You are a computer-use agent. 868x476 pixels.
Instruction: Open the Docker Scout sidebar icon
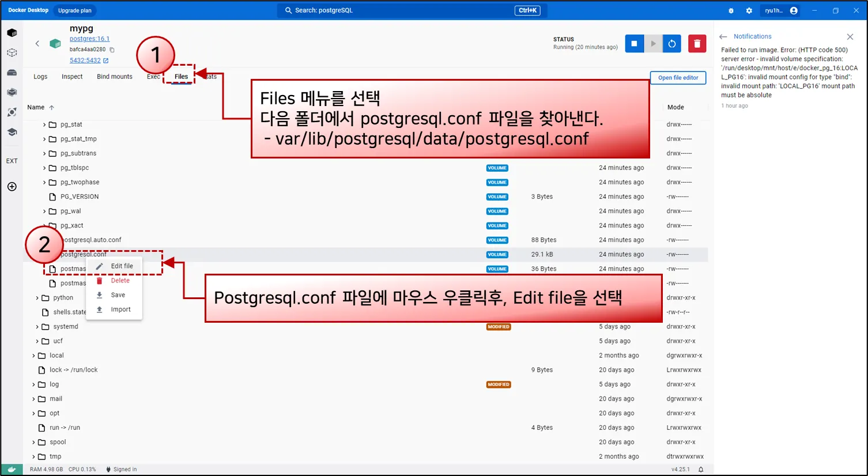(12, 112)
